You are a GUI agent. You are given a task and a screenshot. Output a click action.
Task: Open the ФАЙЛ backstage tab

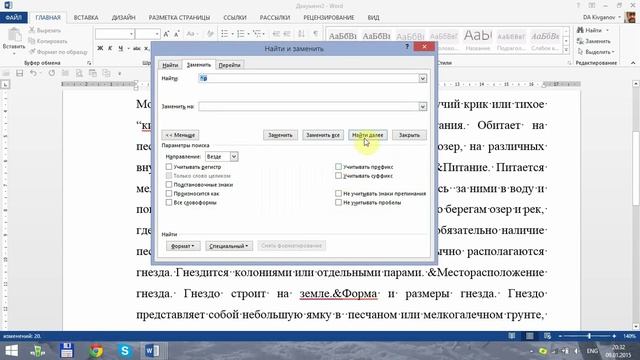pyautogui.click(x=14, y=18)
